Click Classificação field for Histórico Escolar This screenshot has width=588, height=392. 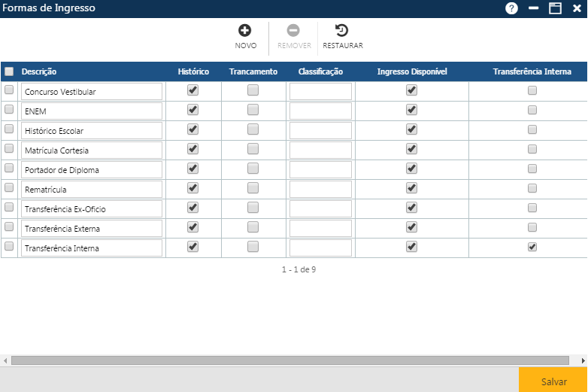pyautogui.click(x=320, y=130)
